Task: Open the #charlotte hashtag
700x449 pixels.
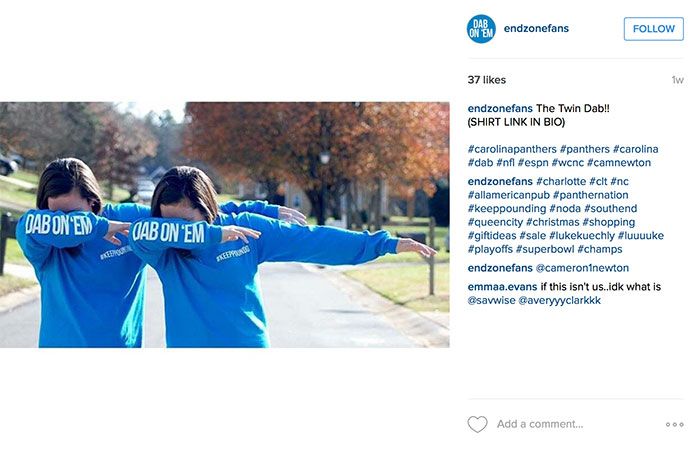Action: tap(561, 181)
